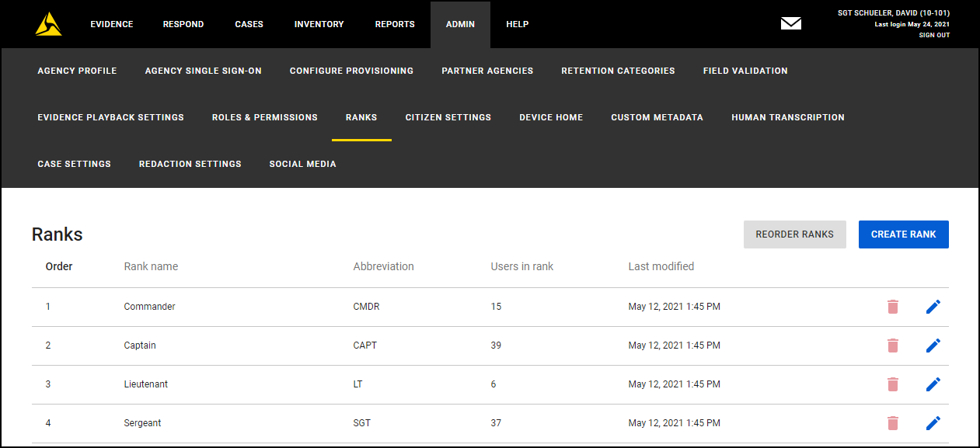
Task: Edit the Commander rank with pencil icon
Action: 933,307
